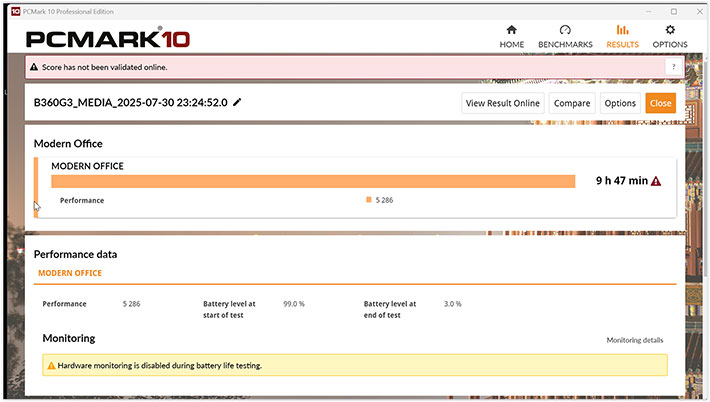Click the Compare button
Screen dimensions: 710x402
click(x=572, y=103)
